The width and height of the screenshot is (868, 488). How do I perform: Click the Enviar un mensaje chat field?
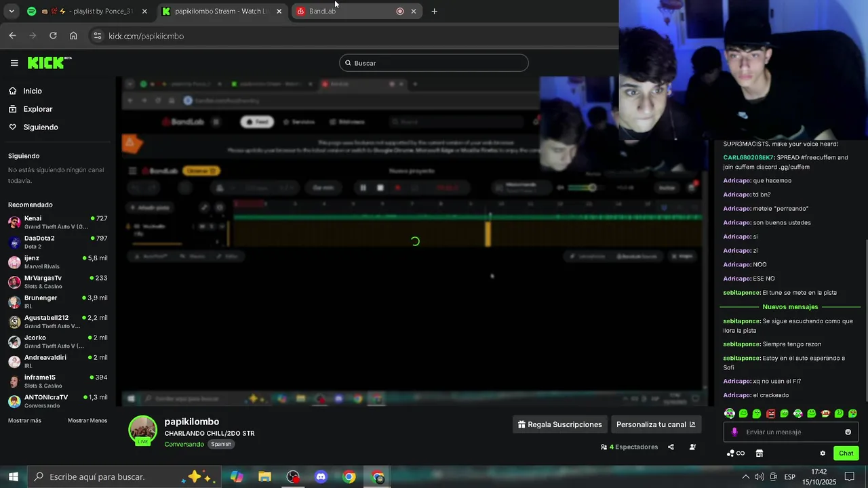click(790, 432)
